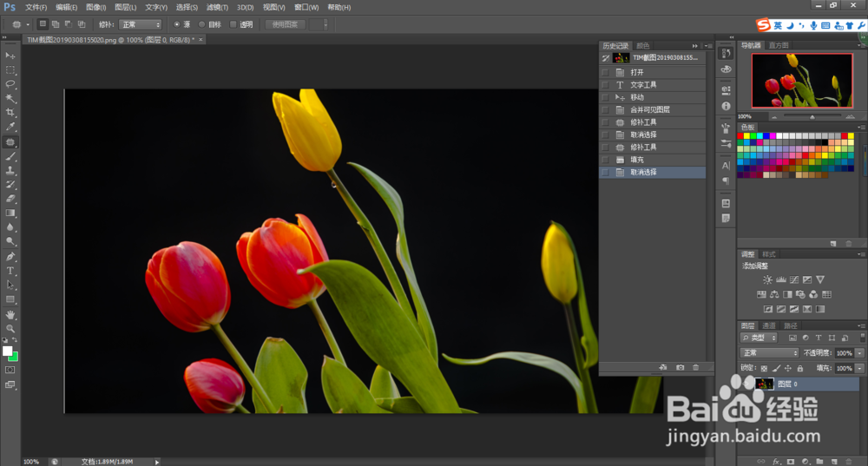Select the Path Selection tool
868x466 pixels.
coord(10,285)
